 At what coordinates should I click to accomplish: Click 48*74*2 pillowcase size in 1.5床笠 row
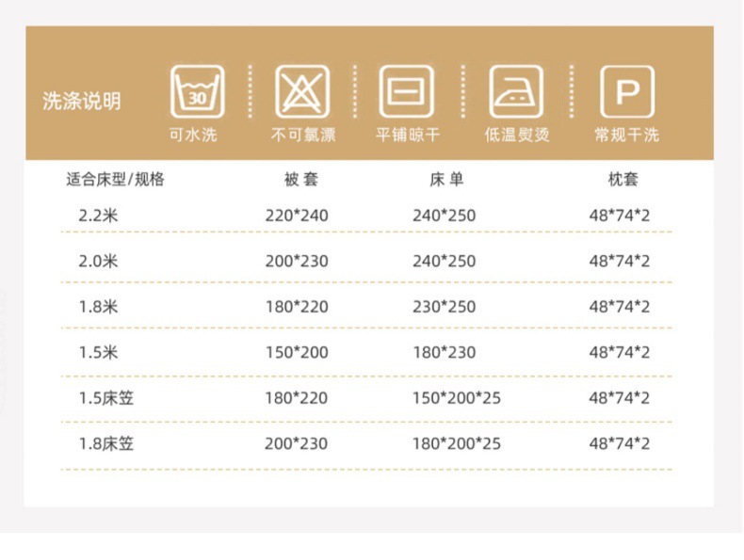(619, 398)
